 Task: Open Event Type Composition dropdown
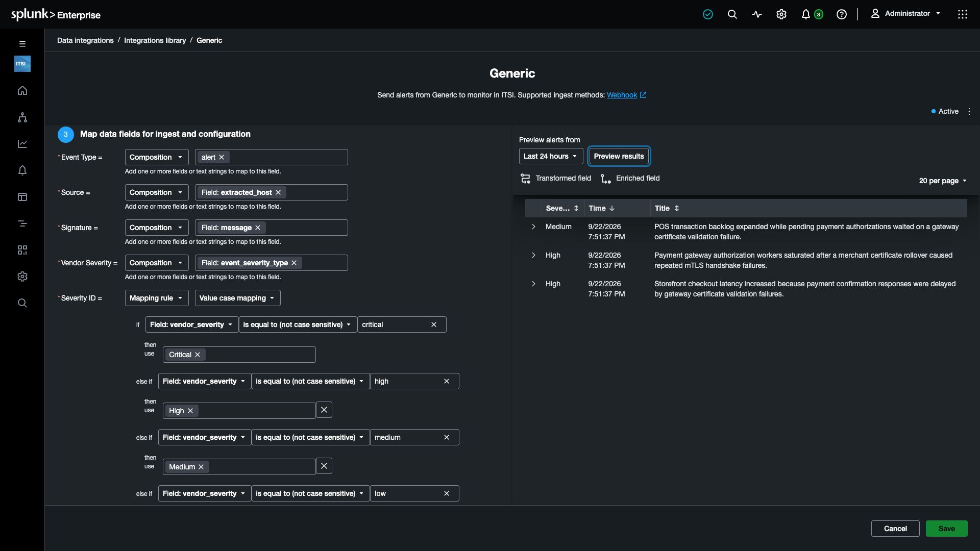point(157,157)
